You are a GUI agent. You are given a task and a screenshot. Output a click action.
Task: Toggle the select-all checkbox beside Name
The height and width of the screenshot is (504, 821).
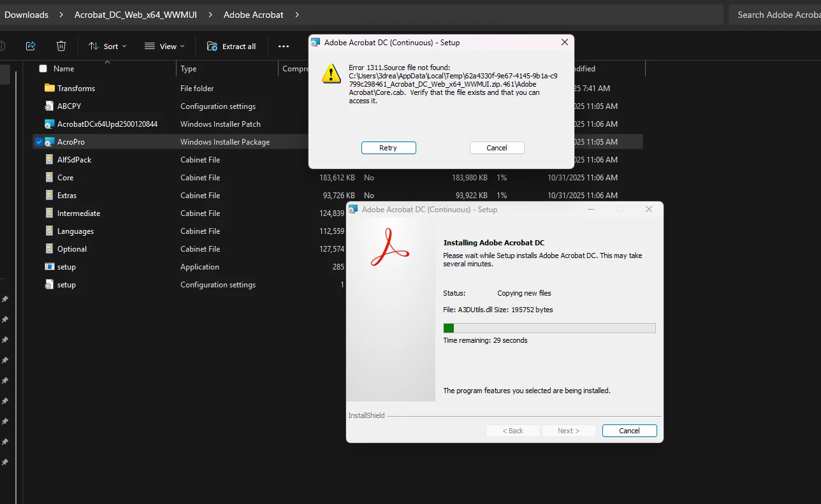(x=43, y=69)
